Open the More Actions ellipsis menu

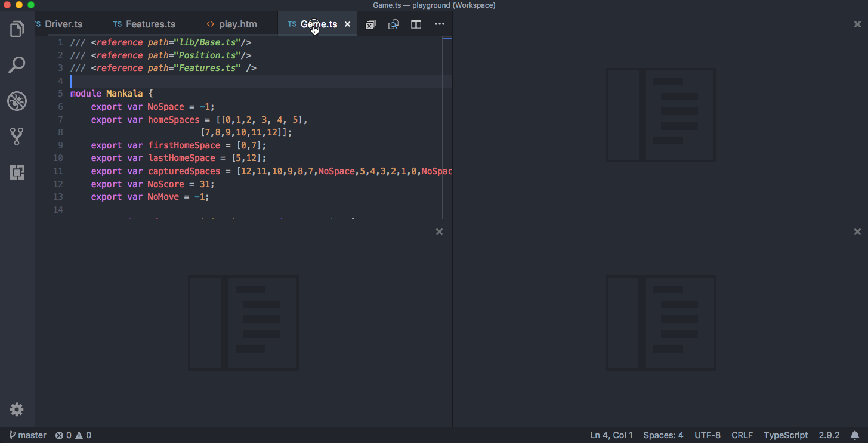[x=440, y=24]
